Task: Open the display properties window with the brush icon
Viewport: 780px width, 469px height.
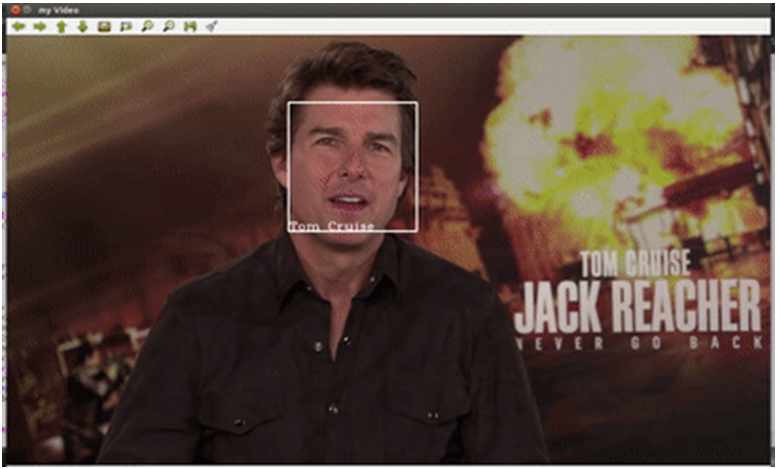Action: coord(211,26)
